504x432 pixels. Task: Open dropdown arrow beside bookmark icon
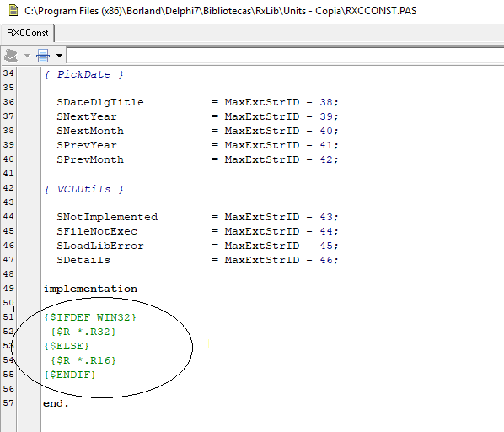coord(59,56)
